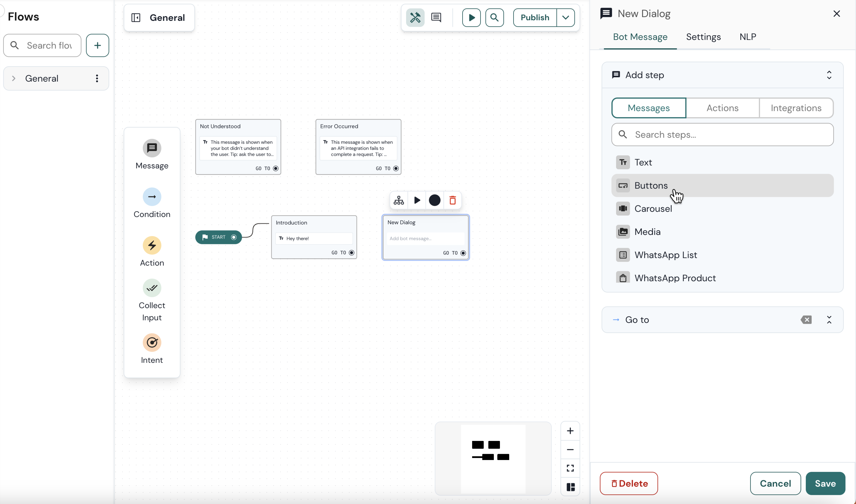Select the Intent step tool

[x=152, y=349]
